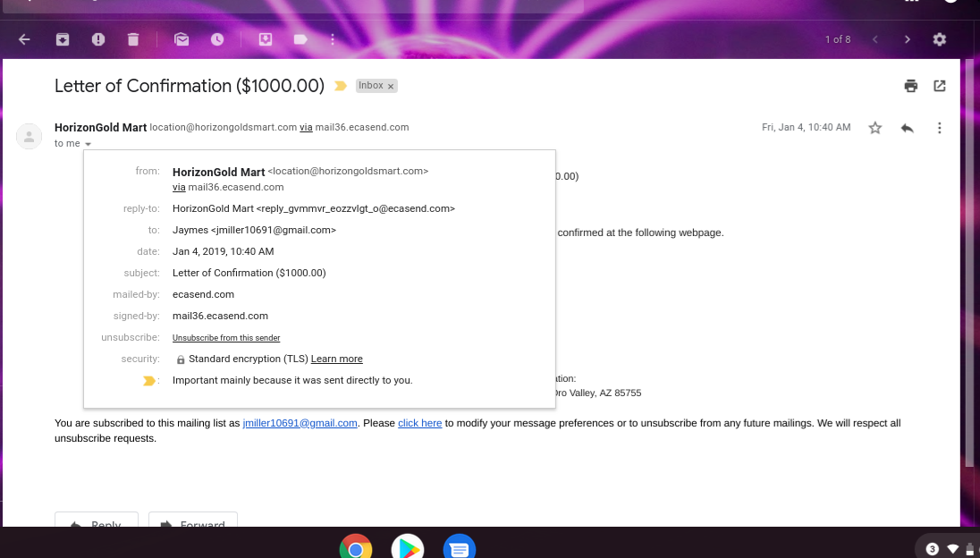Click the sender avatar
The width and height of the screenshot is (980, 558).
(29, 136)
